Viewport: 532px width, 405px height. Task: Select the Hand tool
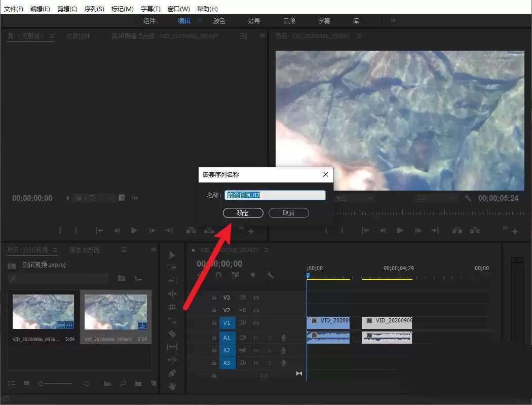(x=172, y=386)
